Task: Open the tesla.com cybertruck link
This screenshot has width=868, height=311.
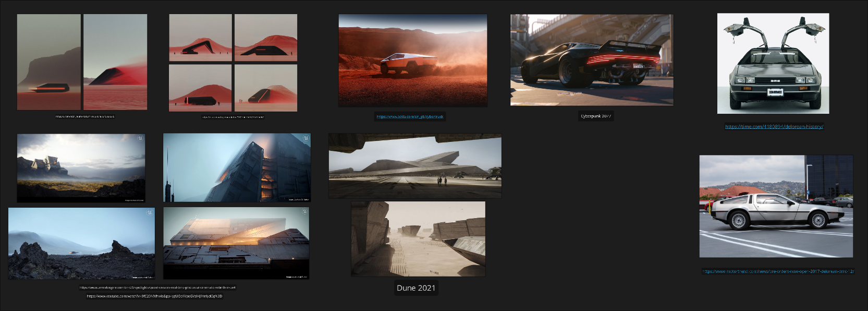Action: tap(410, 116)
